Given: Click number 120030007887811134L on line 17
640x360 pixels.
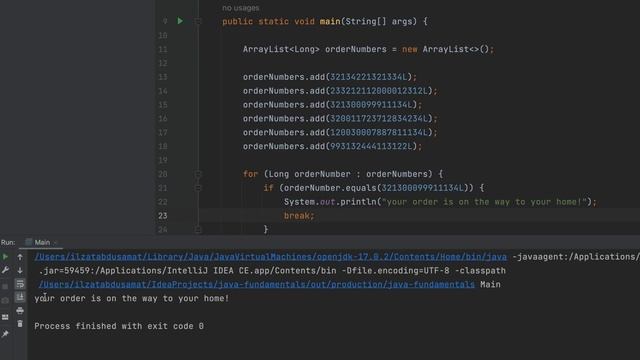Looking at the screenshot, I should pyautogui.click(x=379, y=133).
